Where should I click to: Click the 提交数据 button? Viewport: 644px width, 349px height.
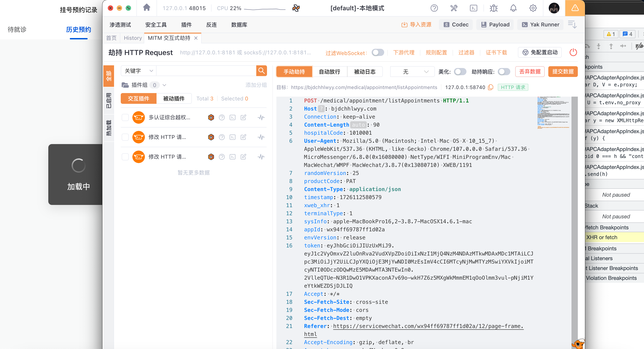pos(563,72)
